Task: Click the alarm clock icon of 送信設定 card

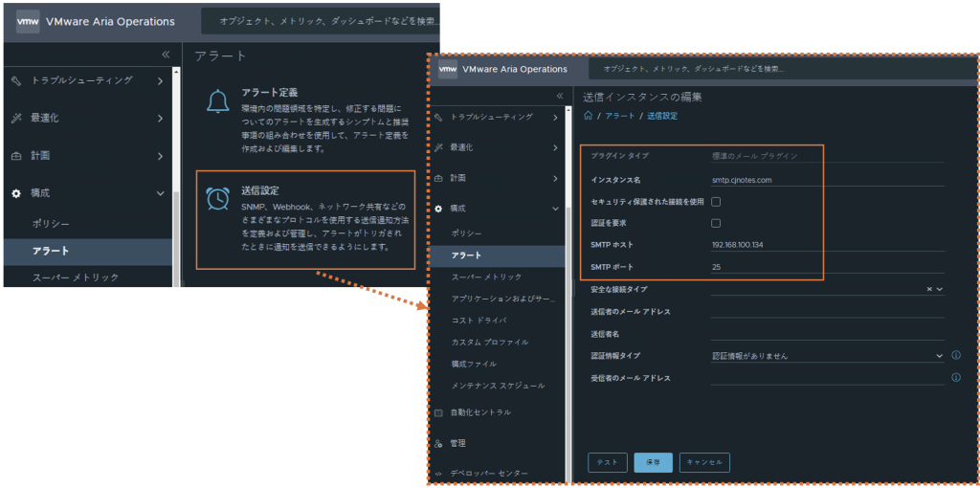Action: click(217, 197)
